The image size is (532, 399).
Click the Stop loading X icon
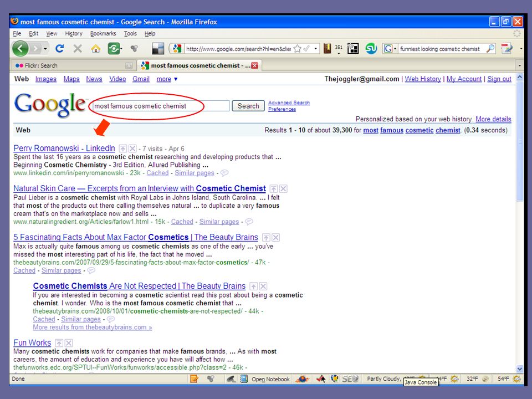78,49
